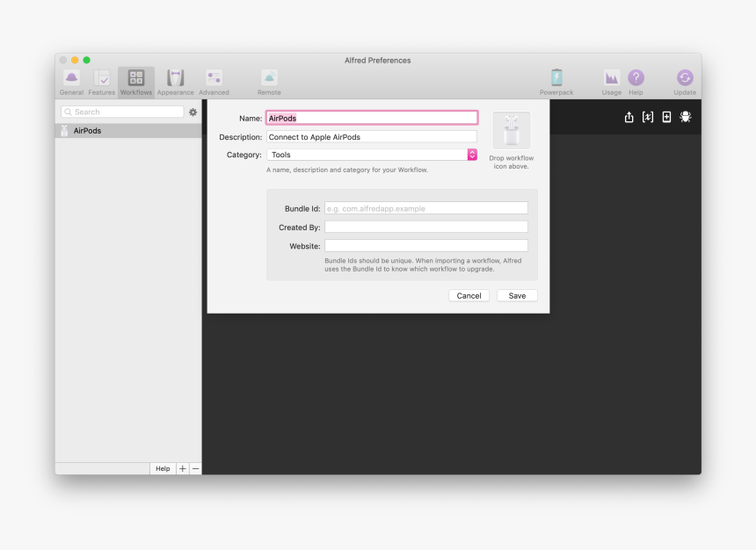
Task: Focus the Bundle Id field
Action: 426,208
